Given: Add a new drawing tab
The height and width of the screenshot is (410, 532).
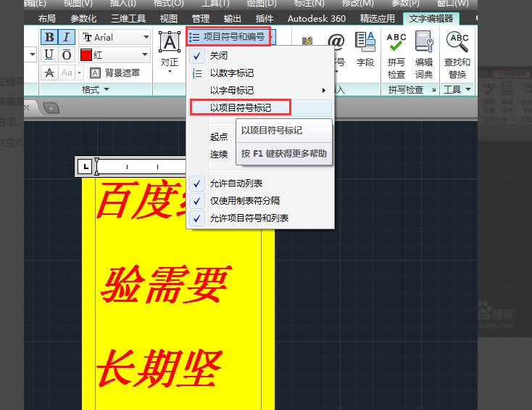Looking at the screenshot, I should 51,108.
